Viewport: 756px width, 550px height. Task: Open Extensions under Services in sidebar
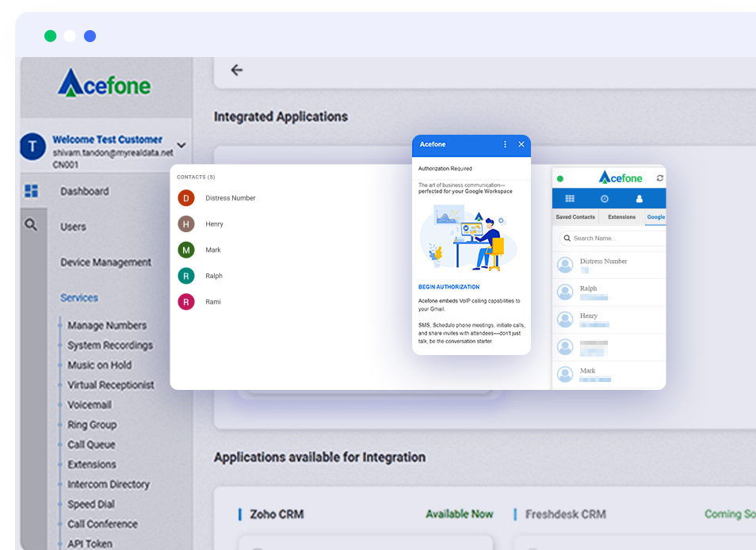pos(92,464)
